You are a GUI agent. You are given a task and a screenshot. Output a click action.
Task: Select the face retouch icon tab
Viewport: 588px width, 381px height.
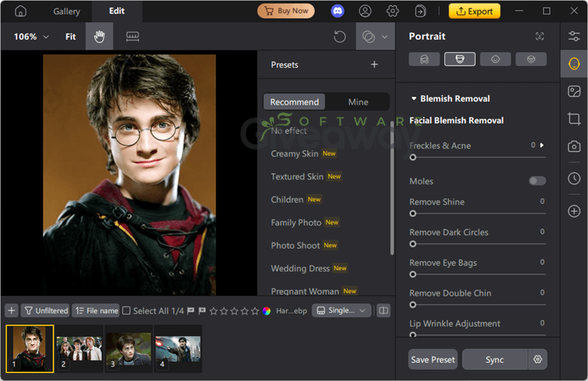(x=460, y=60)
